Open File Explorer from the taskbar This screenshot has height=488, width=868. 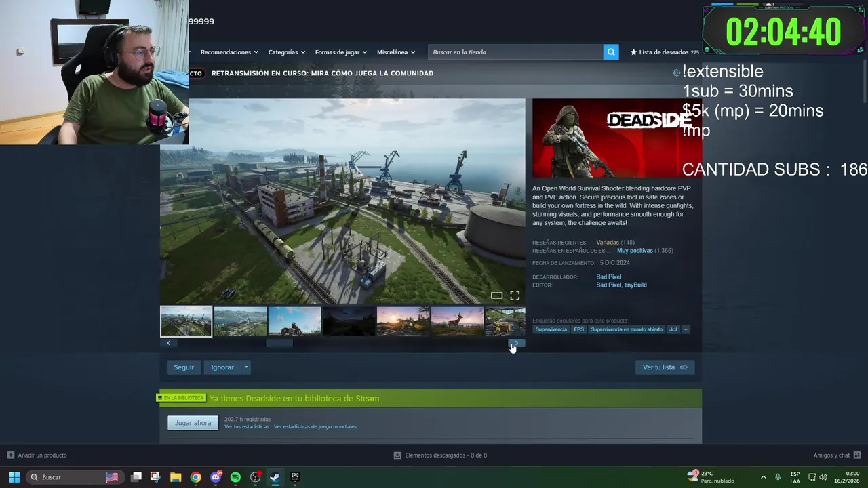coord(176,477)
